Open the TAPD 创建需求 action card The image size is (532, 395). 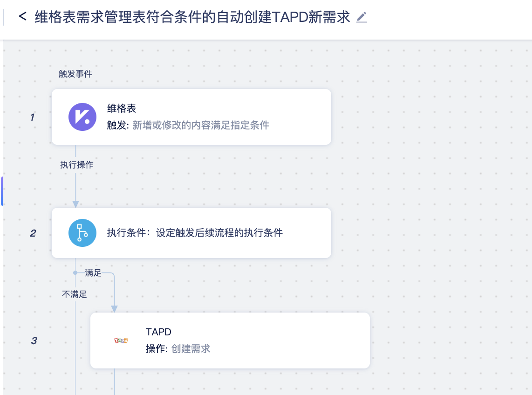point(230,340)
